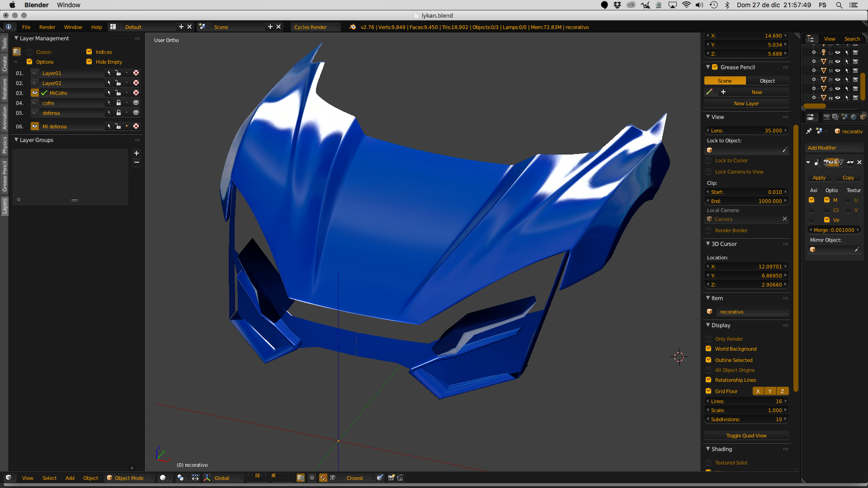Toggle visibility eye of MiCofre layer
The width and height of the screenshot is (868, 488).
pyautogui.click(x=35, y=93)
